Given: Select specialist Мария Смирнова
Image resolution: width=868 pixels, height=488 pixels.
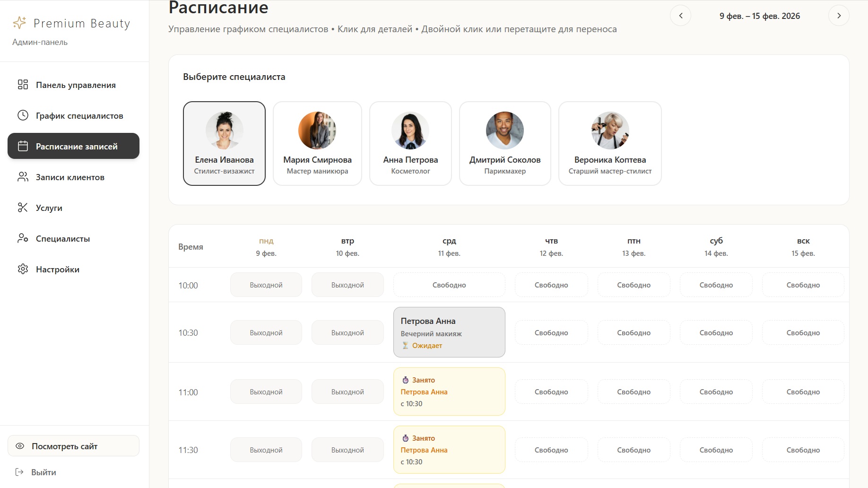Looking at the screenshot, I should pos(317,143).
